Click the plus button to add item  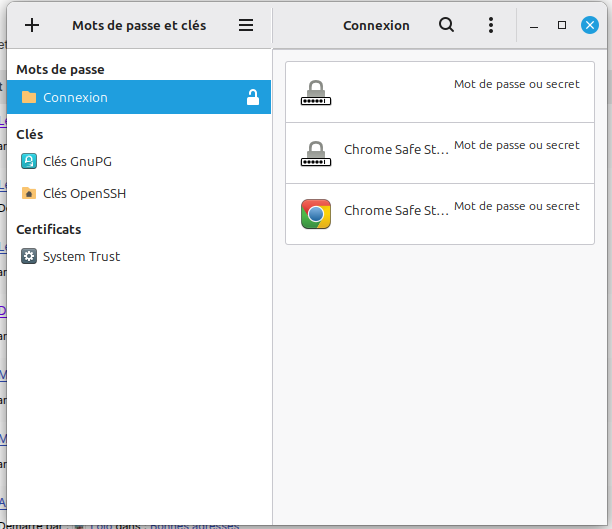32,25
